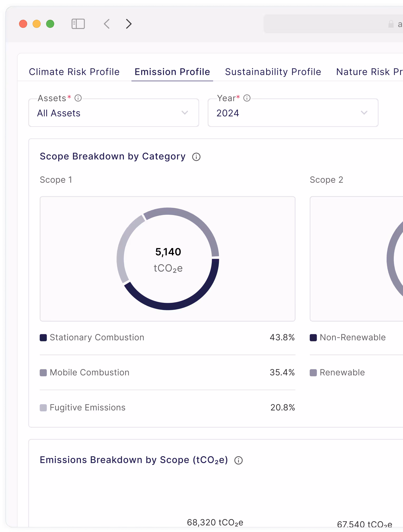This screenshot has height=532, width=403.
Task: Close the window with the red button
Action: pyautogui.click(x=23, y=24)
